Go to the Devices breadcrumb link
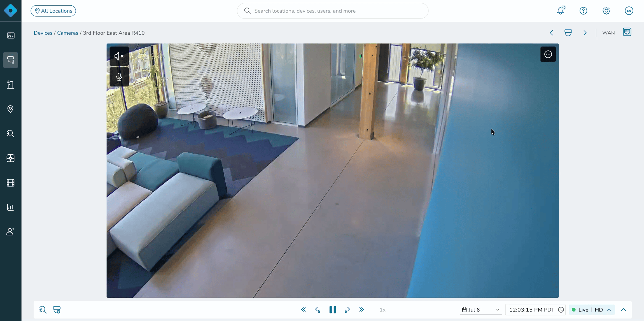Screen dimensions: 644x321 pos(43,33)
